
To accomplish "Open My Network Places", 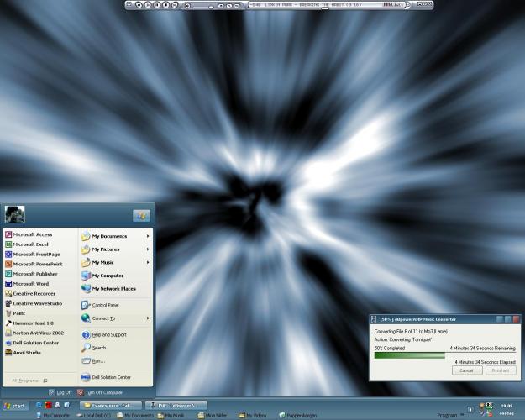I will pos(113,288).
